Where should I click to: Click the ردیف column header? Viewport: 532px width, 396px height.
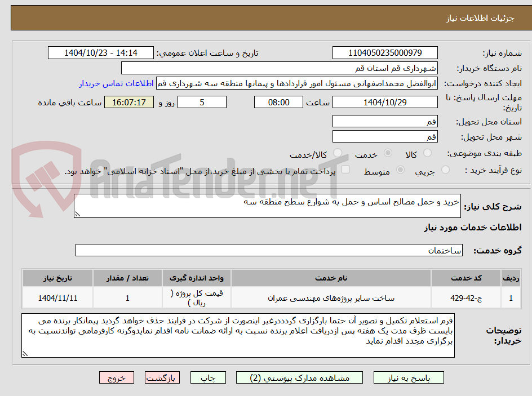coord(511,278)
